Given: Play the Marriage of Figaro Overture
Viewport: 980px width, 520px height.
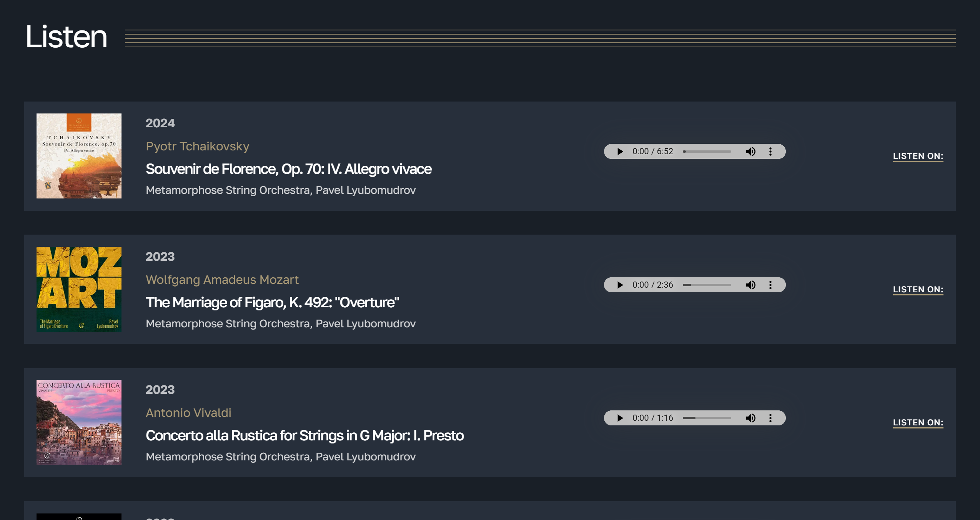Looking at the screenshot, I should pyautogui.click(x=620, y=285).
